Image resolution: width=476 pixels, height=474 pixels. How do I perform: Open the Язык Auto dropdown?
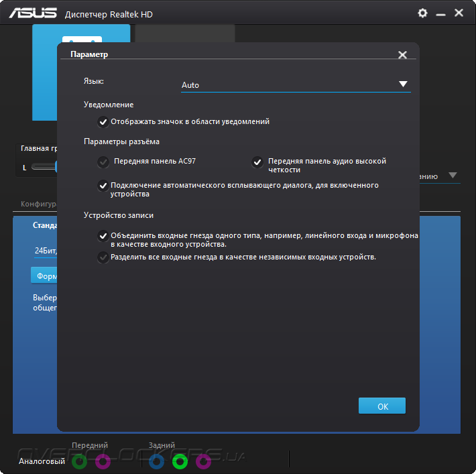(296, 84)
